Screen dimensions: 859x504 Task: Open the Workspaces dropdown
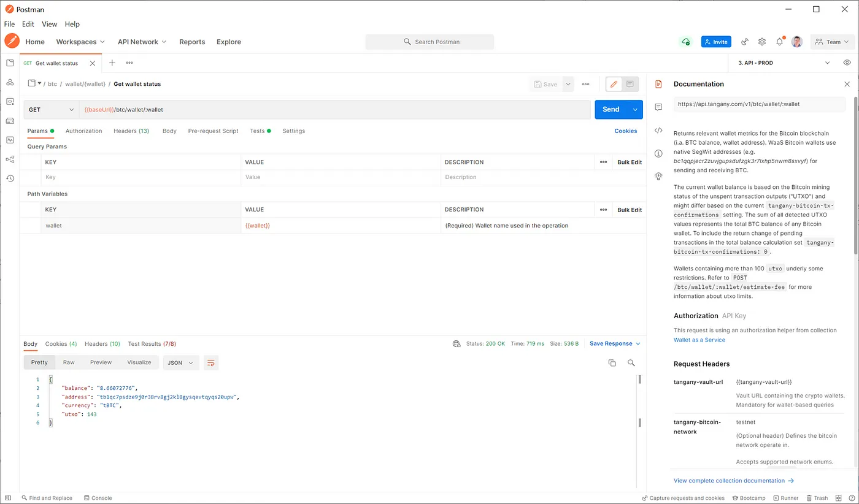pyautogui.click(x=80, y=42)
